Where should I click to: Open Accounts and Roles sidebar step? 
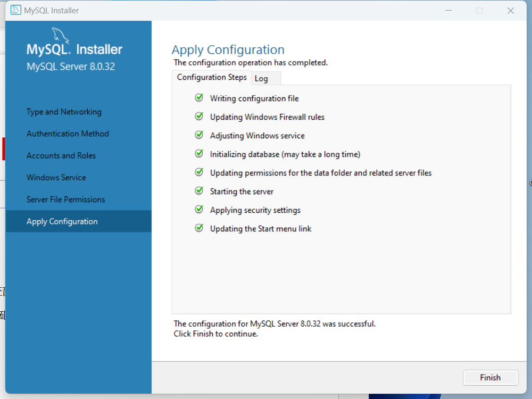61,156
